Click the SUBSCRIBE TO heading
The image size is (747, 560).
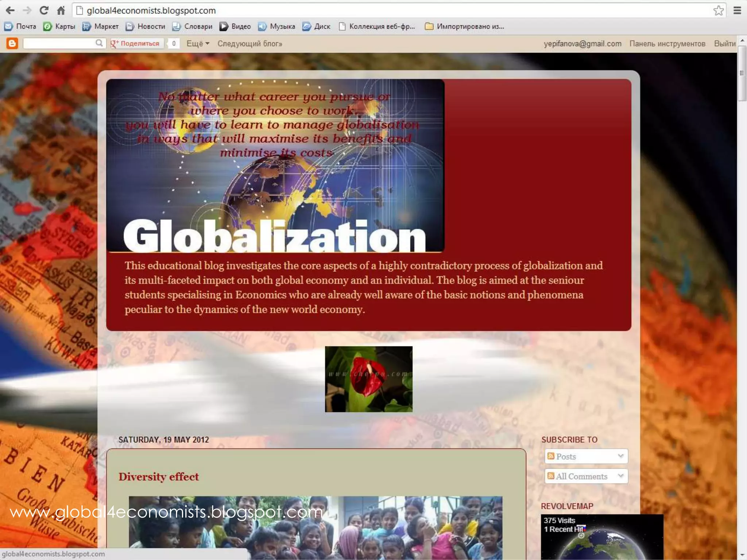[x=569, y=440]
